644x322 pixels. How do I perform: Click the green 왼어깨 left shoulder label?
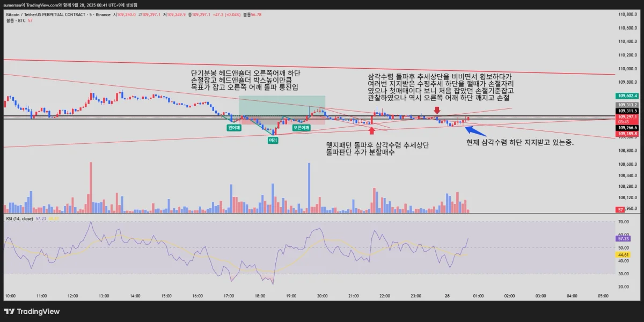coord(233,128)
